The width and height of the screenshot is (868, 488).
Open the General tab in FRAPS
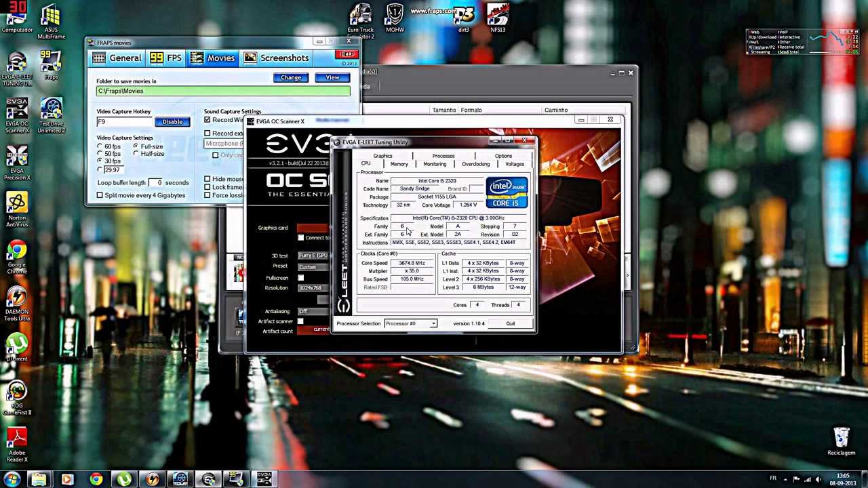pos(117,58)
